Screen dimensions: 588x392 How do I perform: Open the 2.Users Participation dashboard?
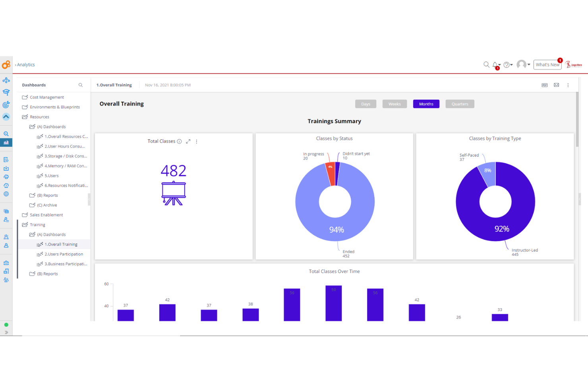pyautogui.click(x=64, y=254)
